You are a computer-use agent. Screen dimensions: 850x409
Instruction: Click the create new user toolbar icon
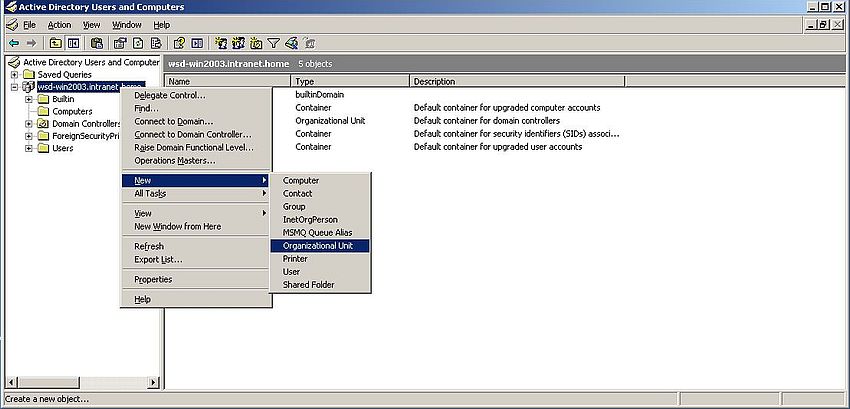pos(221,43)
